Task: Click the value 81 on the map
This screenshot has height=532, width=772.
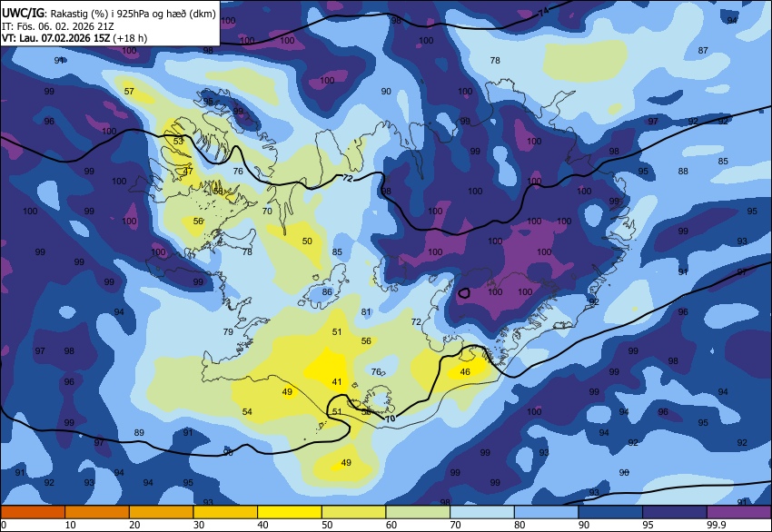Action: (x=366, y=311)
